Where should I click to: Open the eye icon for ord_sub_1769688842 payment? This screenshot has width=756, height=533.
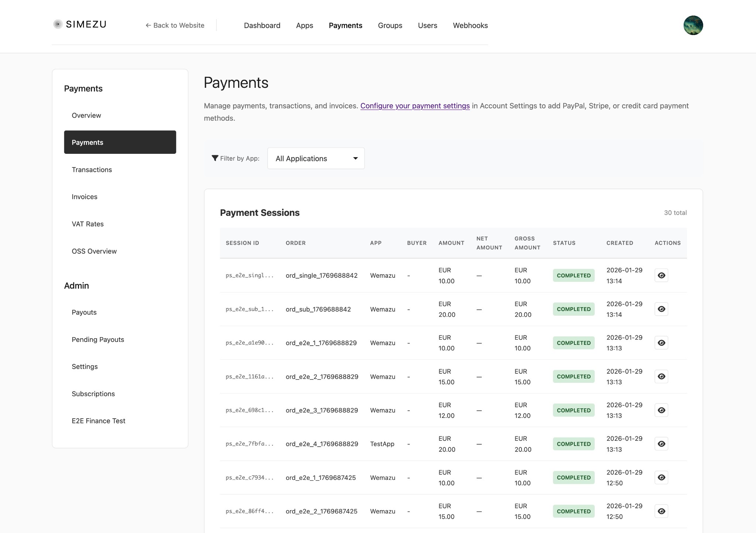(661, 309)
